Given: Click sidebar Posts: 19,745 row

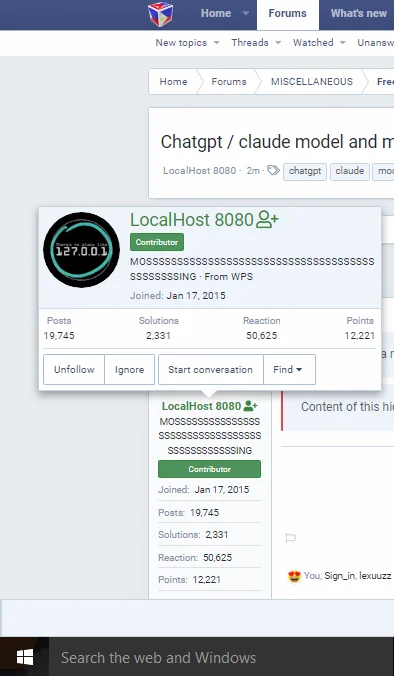Looking at the screenshot, I should click(210, 513).
